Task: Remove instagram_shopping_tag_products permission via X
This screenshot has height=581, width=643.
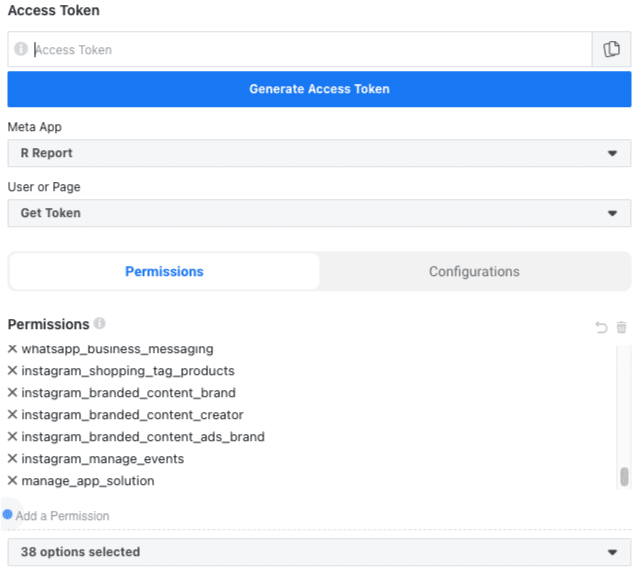Action: pos(13,371)
